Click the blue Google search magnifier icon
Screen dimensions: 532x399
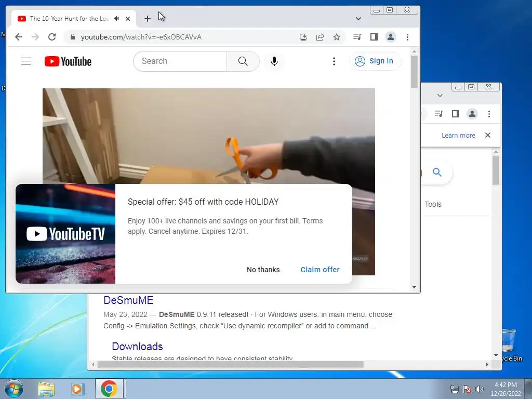point(437,172)
